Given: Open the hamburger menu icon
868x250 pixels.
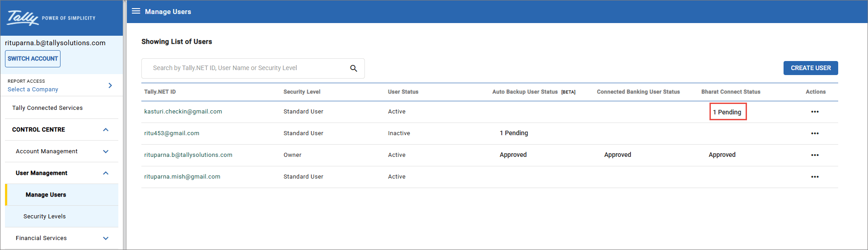Looking at the screenshot, I should (x=136, y=11).
